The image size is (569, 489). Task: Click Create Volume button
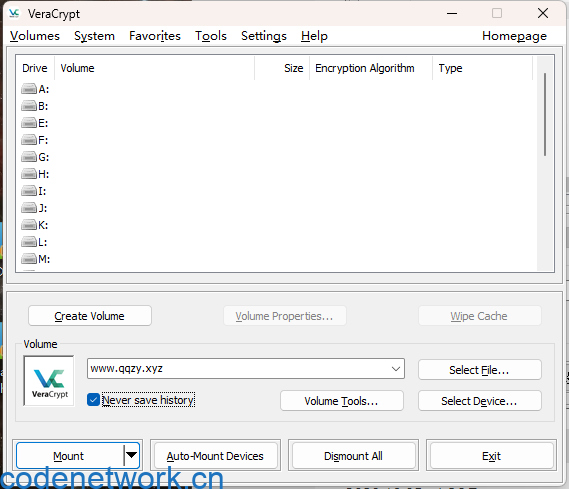90,316
